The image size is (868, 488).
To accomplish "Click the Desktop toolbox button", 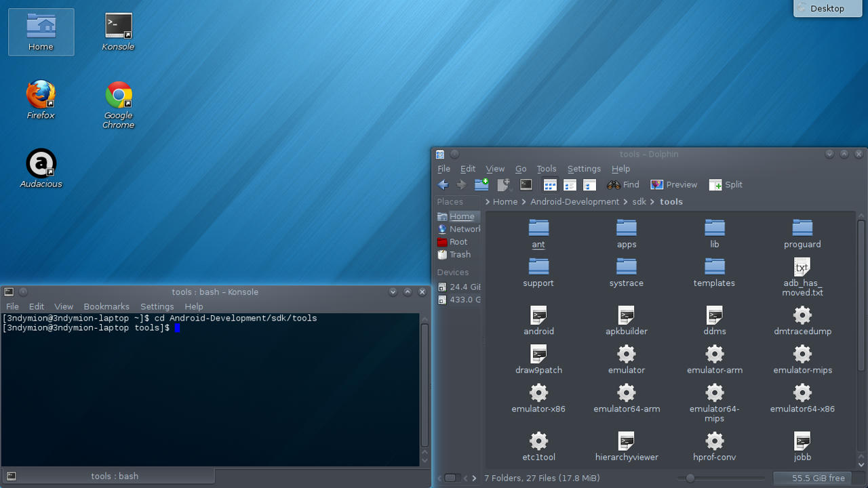I will pyautogui.click(x=827, y=8).
